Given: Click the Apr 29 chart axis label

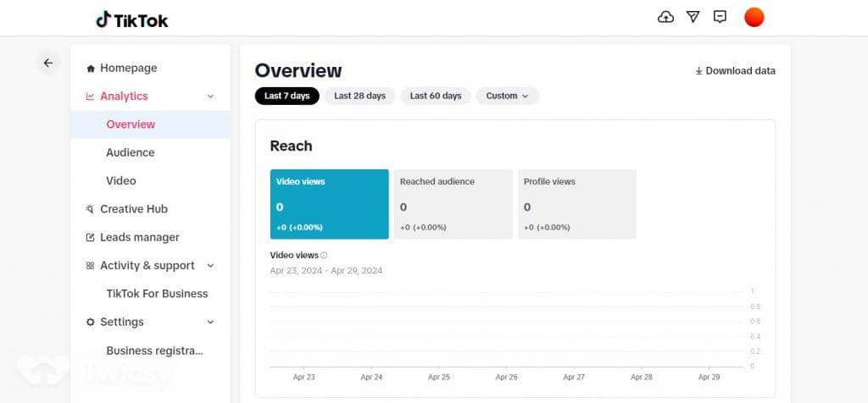Looking at the screenshot, I should [x=709, y=377].
